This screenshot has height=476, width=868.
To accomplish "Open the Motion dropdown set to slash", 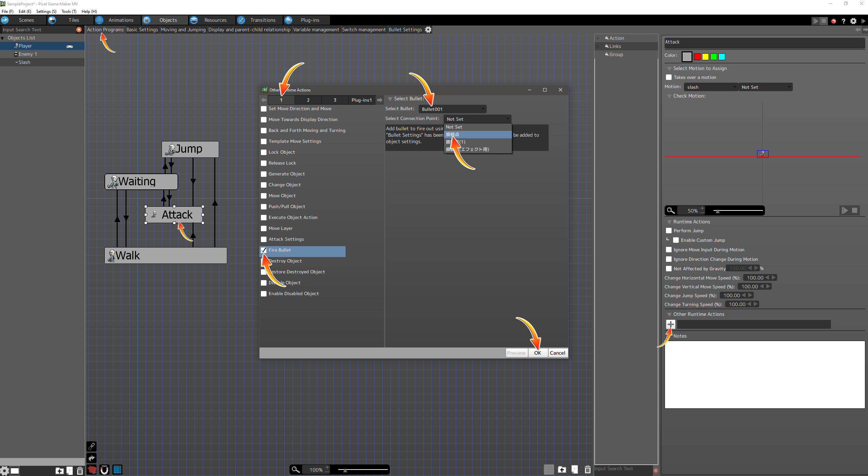I will coord(710,87).
